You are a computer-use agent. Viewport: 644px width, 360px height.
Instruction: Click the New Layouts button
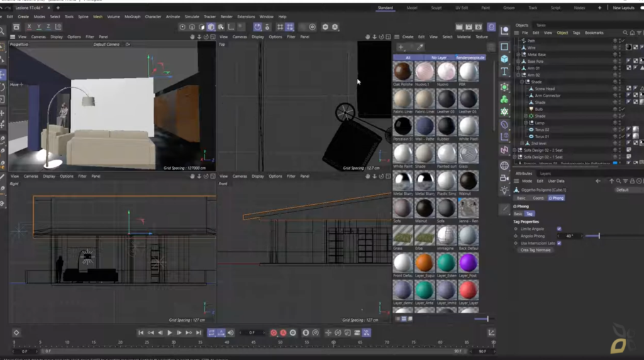(623, 8)
